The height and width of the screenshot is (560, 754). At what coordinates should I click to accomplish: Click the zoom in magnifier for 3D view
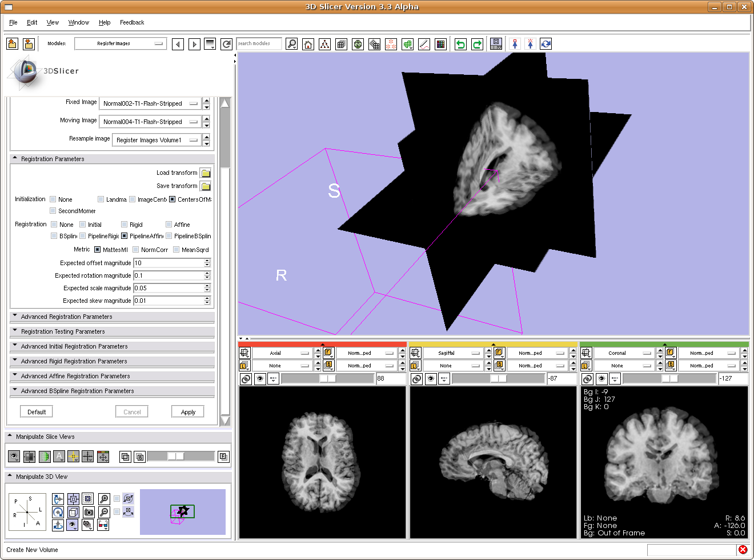pyautogui.click(x=104, y=499)
